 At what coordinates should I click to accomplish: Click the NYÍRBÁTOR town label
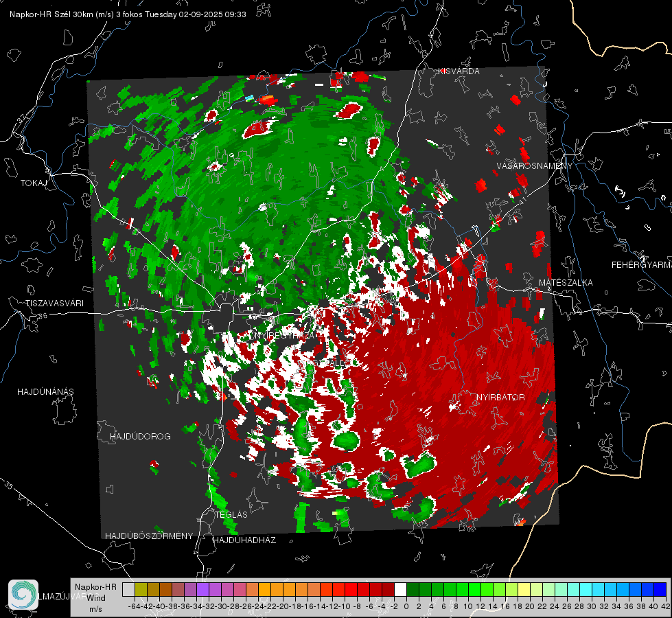pos(500,398)
